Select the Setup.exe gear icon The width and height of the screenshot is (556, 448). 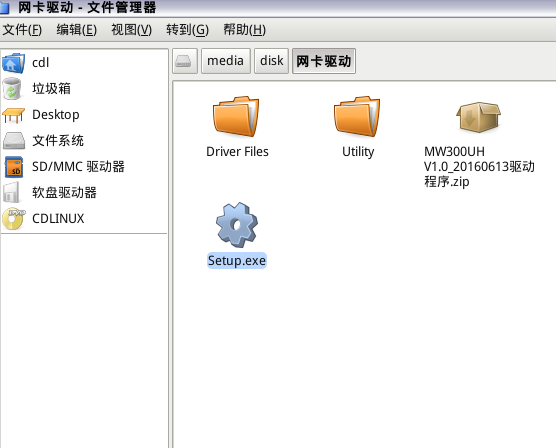pyautogui.click(x=237, y=225)
